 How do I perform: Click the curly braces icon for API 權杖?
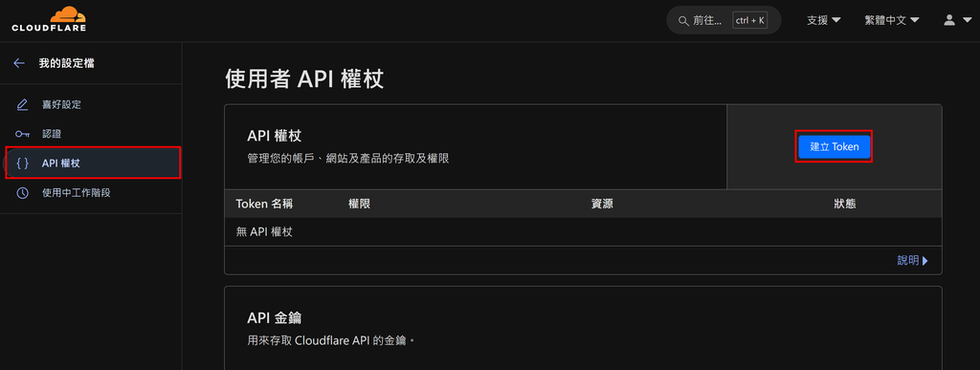click(23, 163)
